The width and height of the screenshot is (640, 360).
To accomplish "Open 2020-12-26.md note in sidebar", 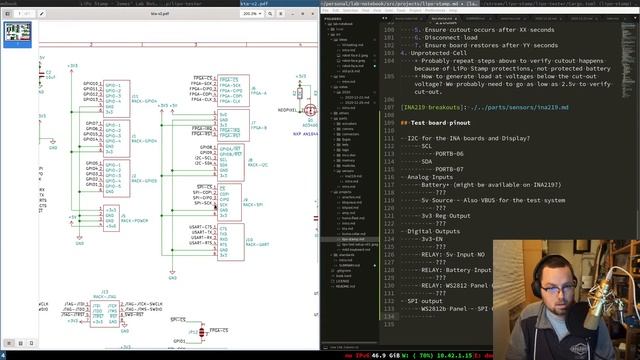I will (x=357, y=103).
